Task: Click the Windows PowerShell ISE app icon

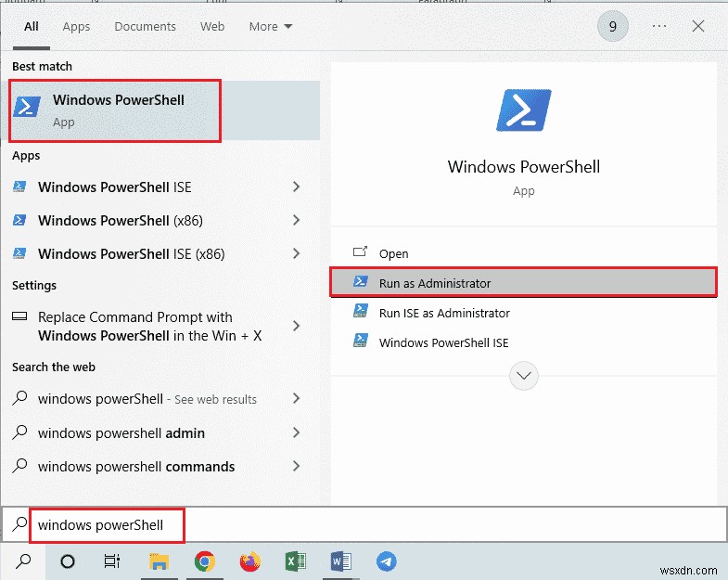Action: [x=19, y=187]
